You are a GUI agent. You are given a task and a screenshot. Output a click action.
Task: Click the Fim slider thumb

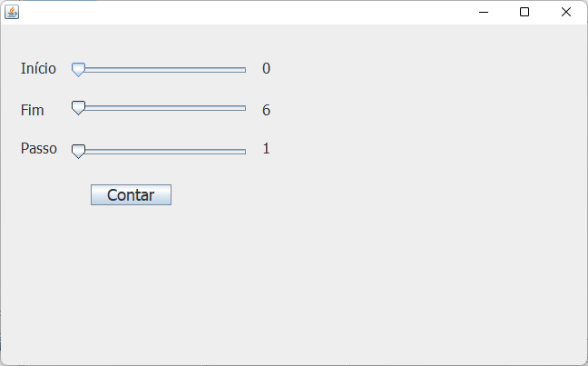click(x=78, y=108)
